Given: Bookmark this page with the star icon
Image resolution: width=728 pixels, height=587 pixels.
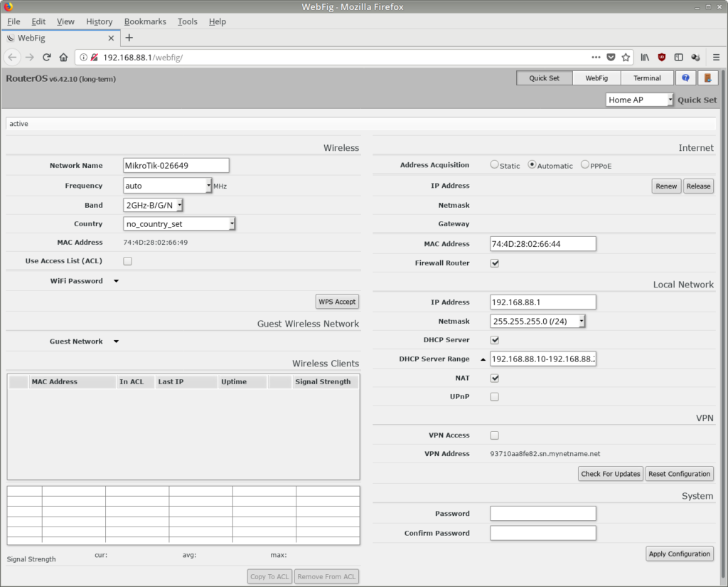Looking at the screenshot, I should [x=626, y=57].
